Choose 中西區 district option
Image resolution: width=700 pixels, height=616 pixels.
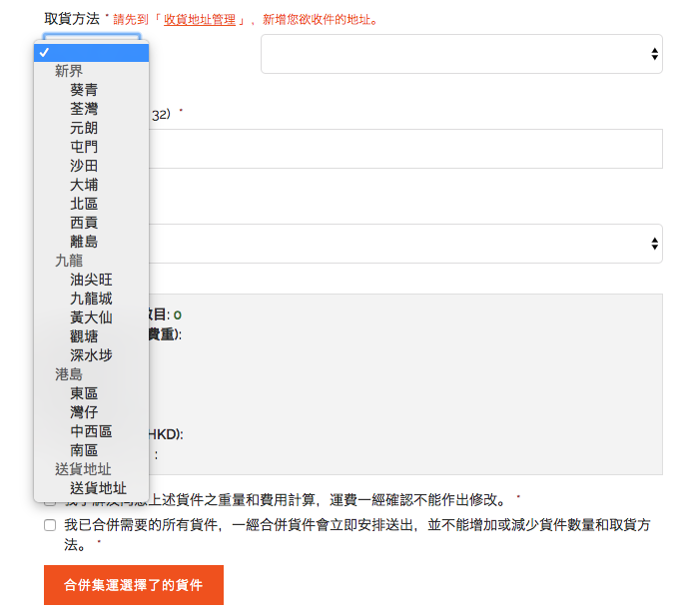tap(91, 431)
